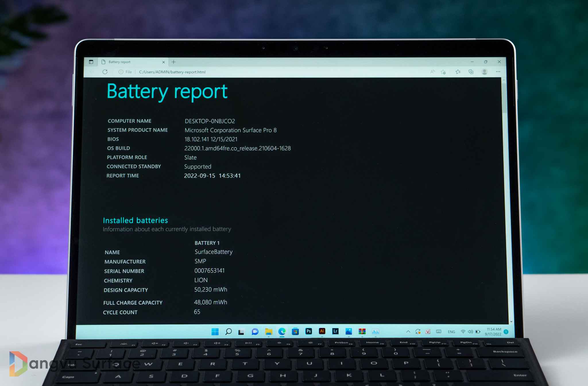The image size is (588, 386).
Task: Open the Favorites list
Action: point(458,72)
